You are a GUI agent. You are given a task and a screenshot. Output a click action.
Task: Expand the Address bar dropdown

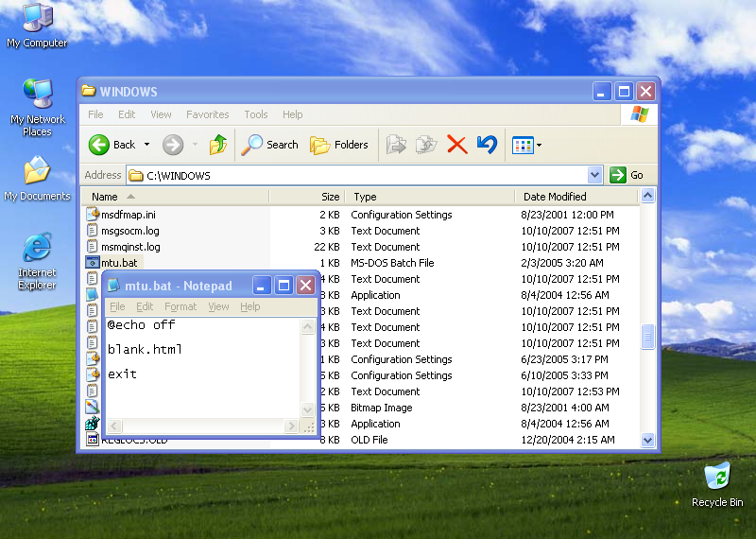[595, 175]
